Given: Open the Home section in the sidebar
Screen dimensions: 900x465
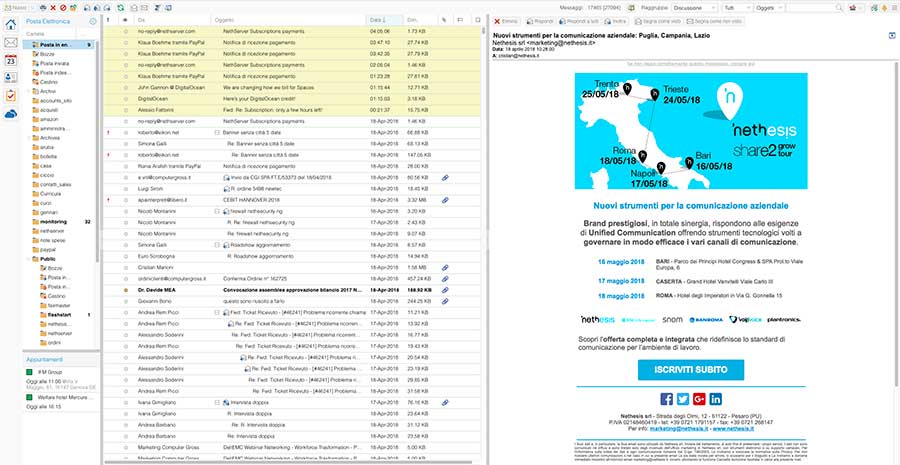Looking at the screenshot, I should coord(10,25).
